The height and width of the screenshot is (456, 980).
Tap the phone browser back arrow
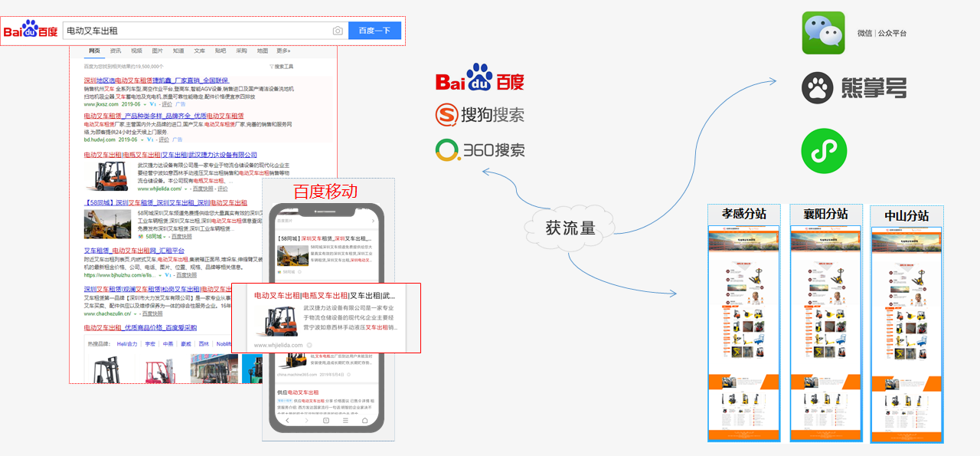[x=287, y=421]
